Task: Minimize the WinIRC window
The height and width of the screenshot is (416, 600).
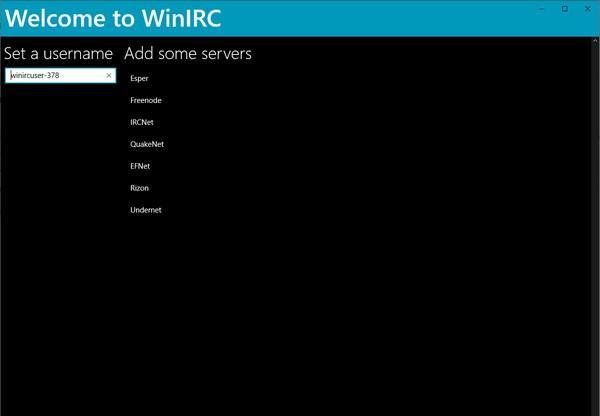Action: 541,9
